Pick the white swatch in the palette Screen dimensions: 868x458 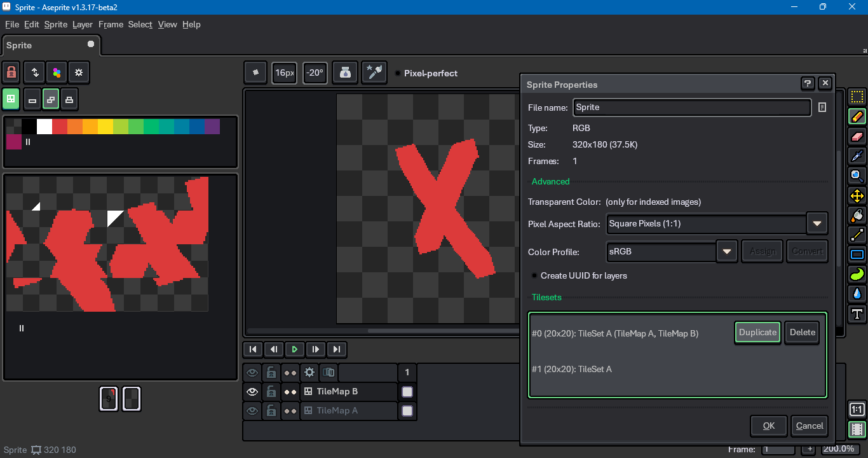pyautogui.click(x=44, y=127)
